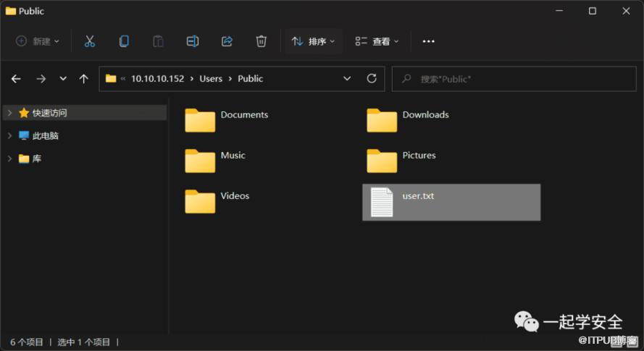Open the 排序 sort dropdown
Viewport: 644px width, 351px height.
314,41
